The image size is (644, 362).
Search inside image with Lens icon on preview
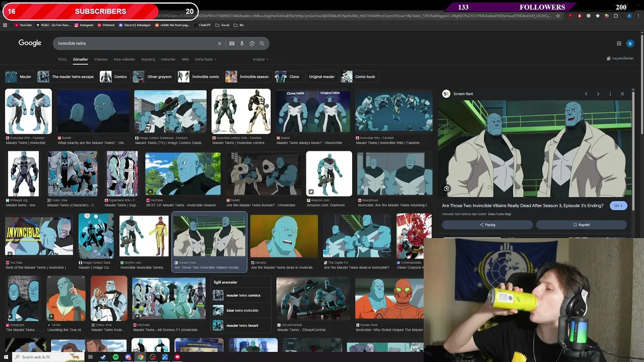coord(446,189)
